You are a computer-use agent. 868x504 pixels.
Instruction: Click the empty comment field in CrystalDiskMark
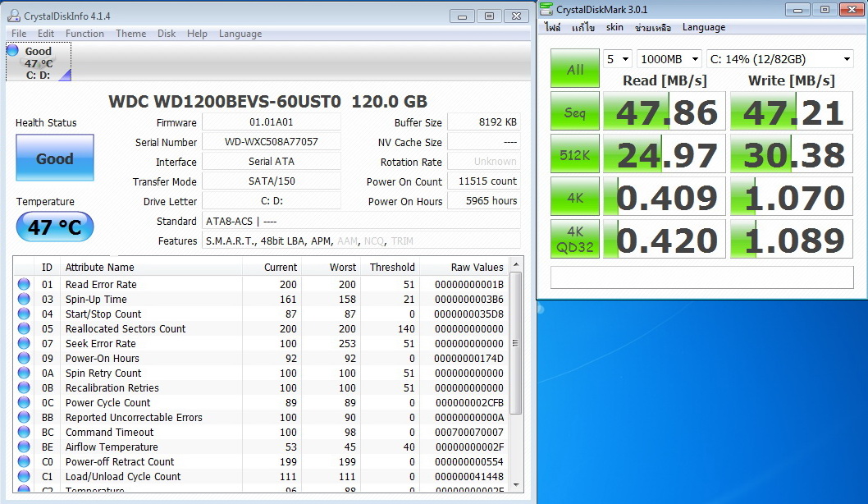702,277
